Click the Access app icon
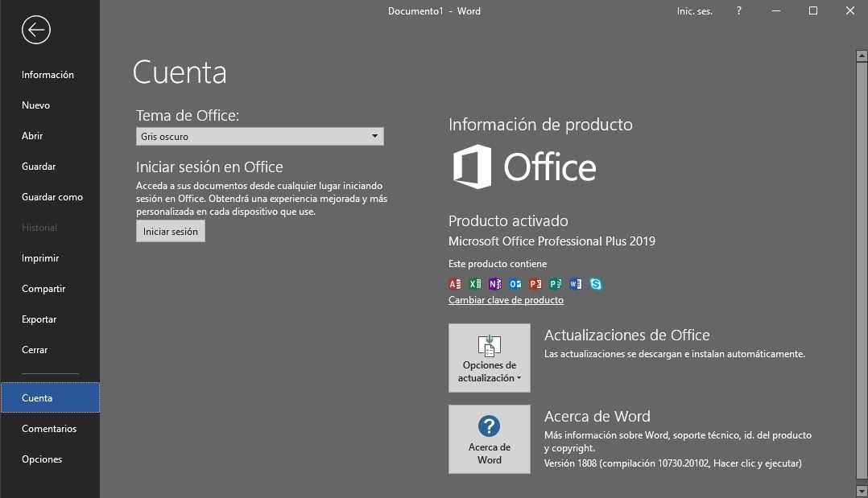868x498 pixels. click(455, 284)
